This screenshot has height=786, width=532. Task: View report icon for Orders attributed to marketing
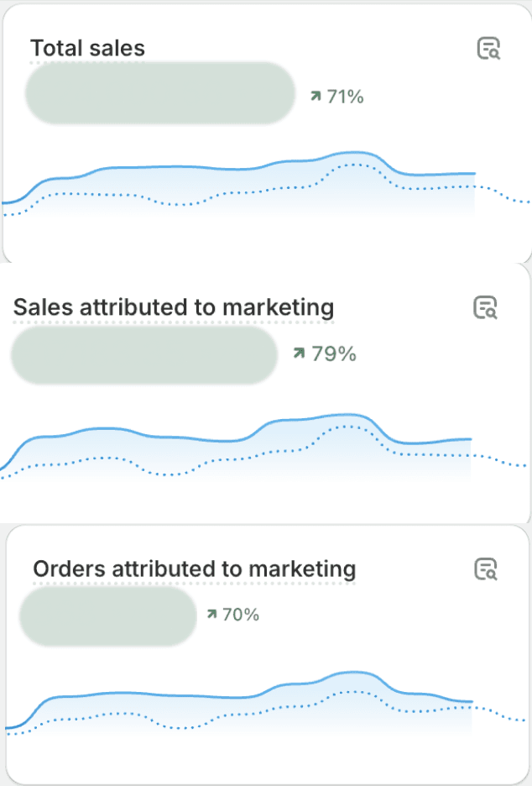486,569
